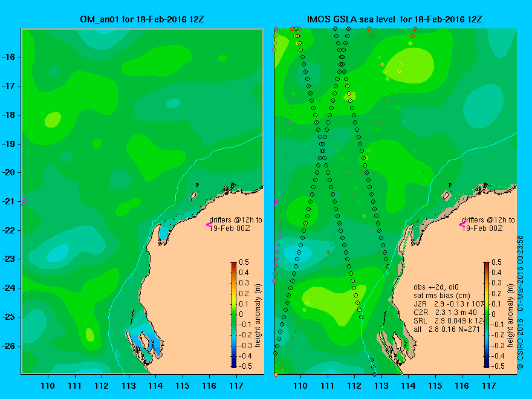The width and height of the screenshot is (532, 399).
Task: Click the latitude label -23
Action: [x=9, y=259]
